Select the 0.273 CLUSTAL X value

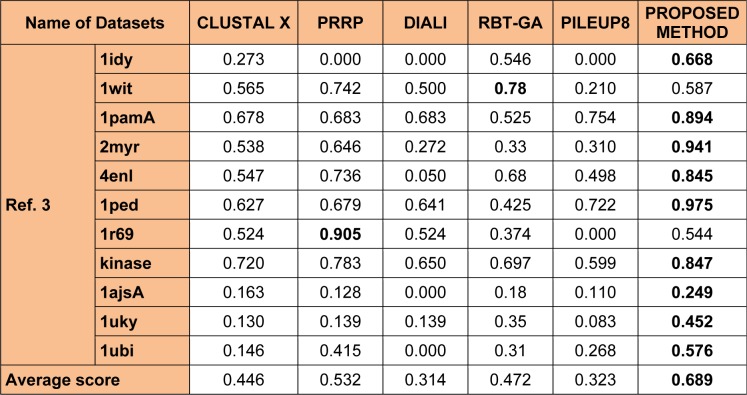(243, 60)
